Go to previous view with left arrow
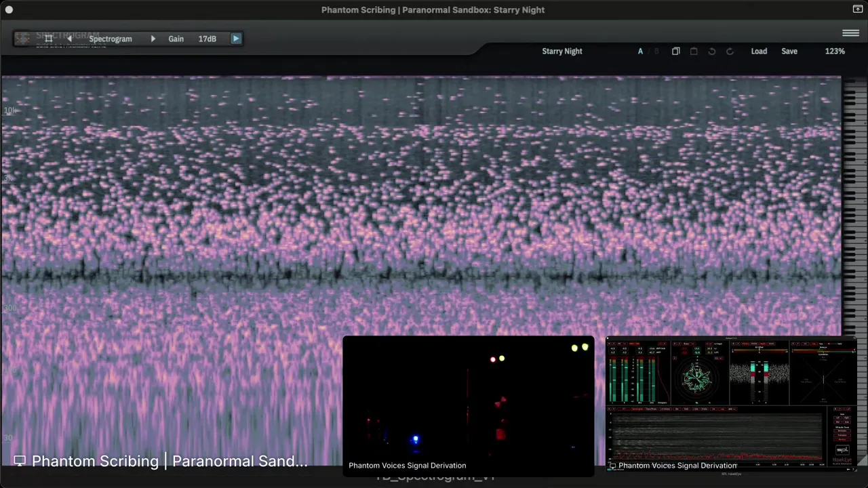Screen dimensions: 868x488 click(x=69, y=39)
